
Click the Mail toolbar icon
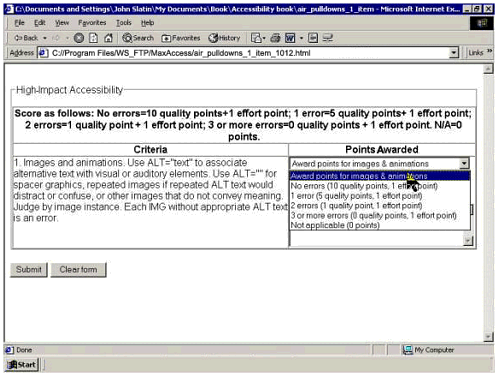point(258,38)
